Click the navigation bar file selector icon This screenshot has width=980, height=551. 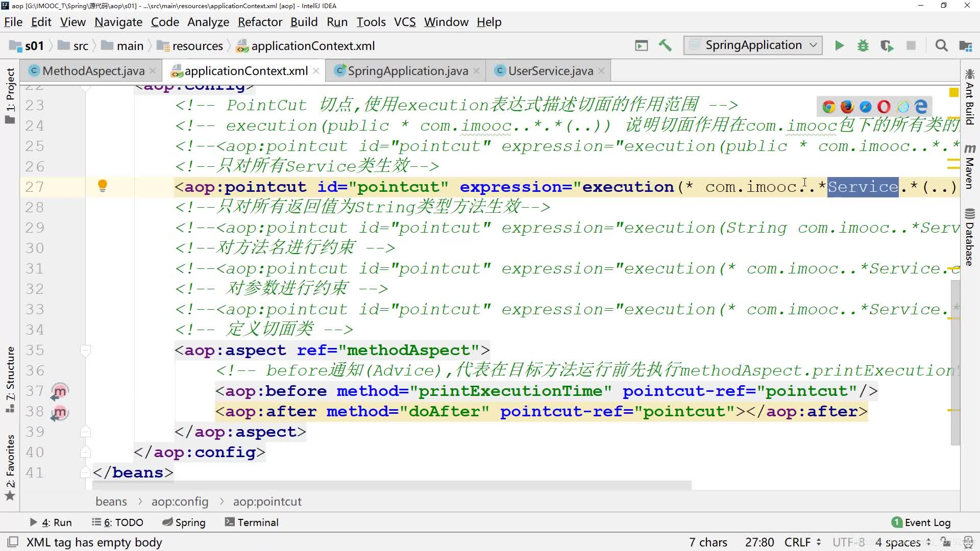click(x=642, y=46)
